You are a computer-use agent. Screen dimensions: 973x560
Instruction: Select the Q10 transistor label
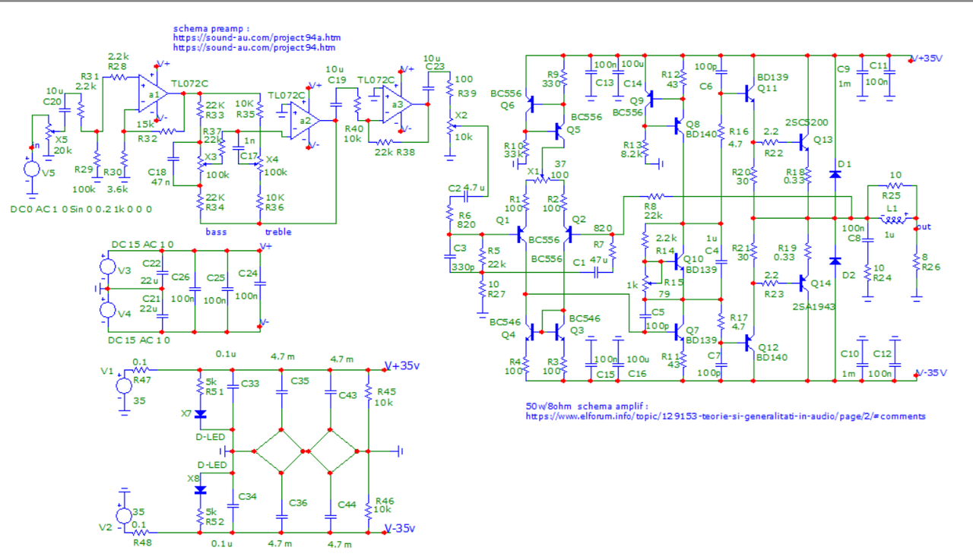695,260
